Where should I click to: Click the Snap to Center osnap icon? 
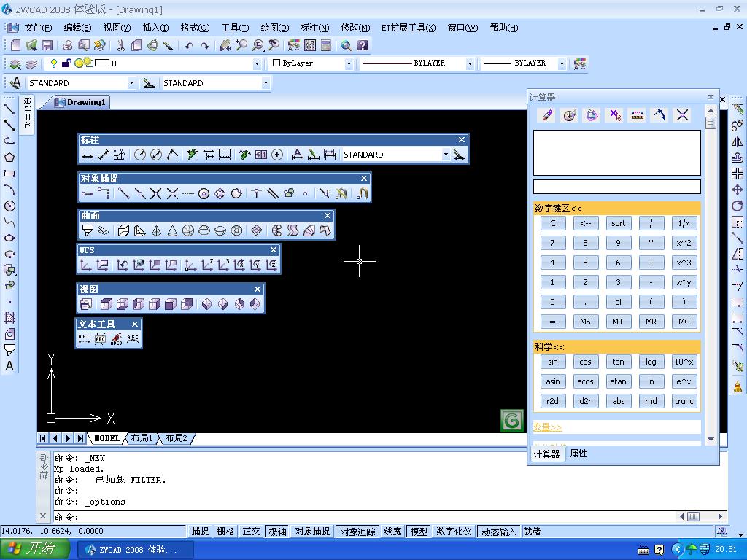(204, 193)
